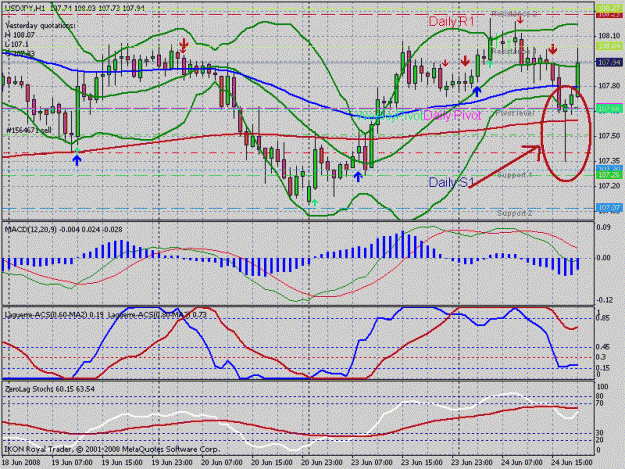625x469 pixels.
Task: Click the dark blue 107.94 current price tag
Action: click(609, 63)
